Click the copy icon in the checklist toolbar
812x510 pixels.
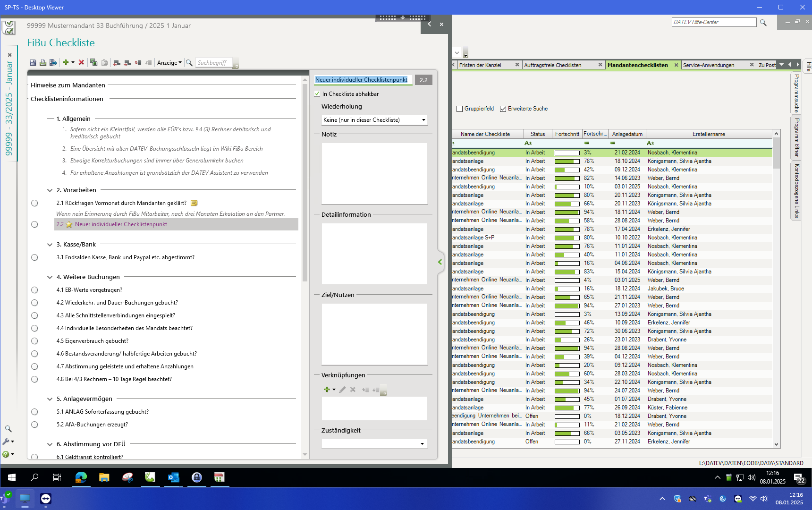(x=93, y=62)
